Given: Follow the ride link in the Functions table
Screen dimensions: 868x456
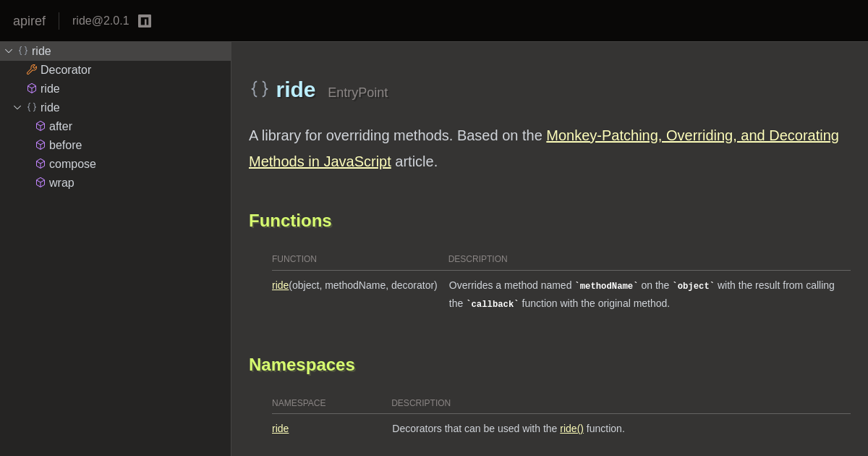Looking at the screenshot, I should (x=280, y=285).
